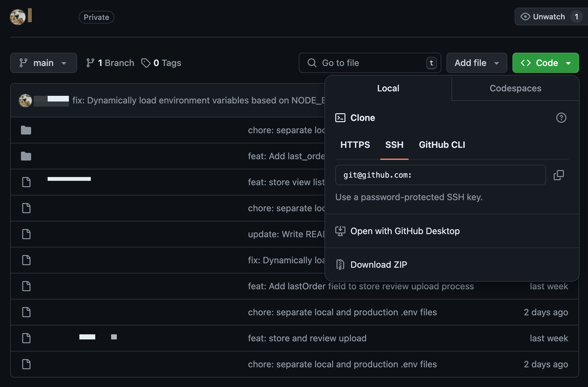Click file icon in feat: store view list row
The image size is (588, 387).
pos(26,182)
